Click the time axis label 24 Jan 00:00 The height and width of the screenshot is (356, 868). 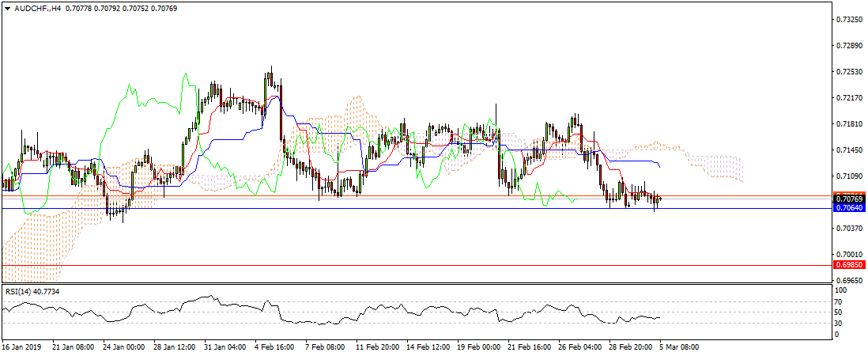click(x=124, y=347)
